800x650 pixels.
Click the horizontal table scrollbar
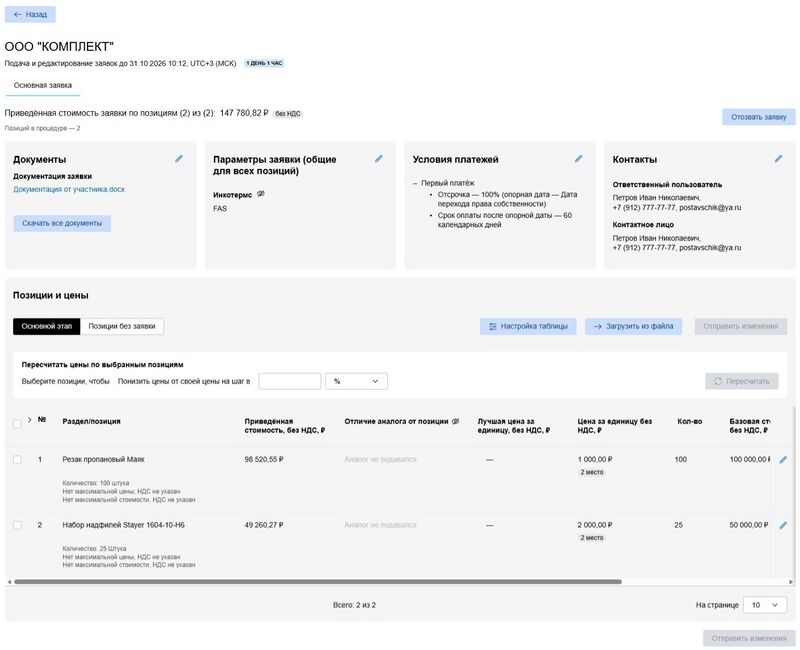(318, 582)
